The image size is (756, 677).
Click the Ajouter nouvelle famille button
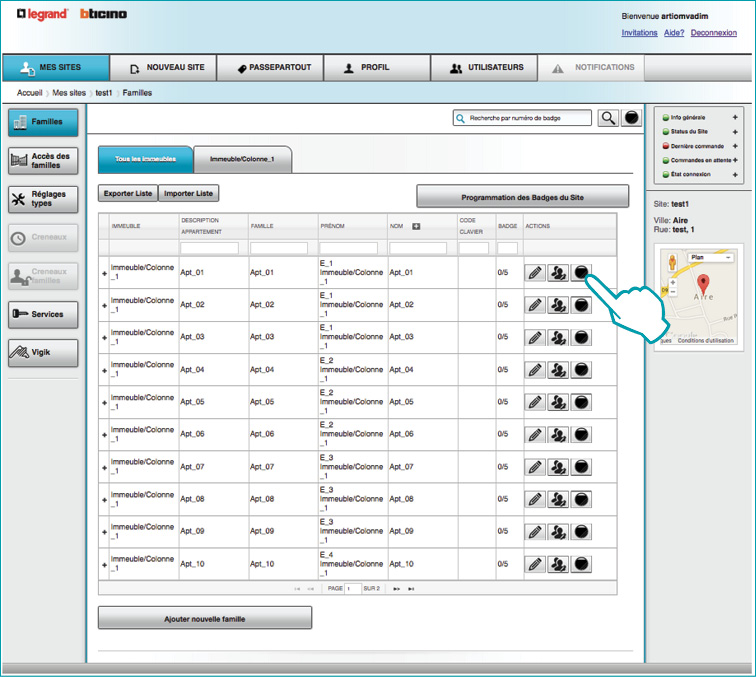pyautogui.click(x=205, y=619)
